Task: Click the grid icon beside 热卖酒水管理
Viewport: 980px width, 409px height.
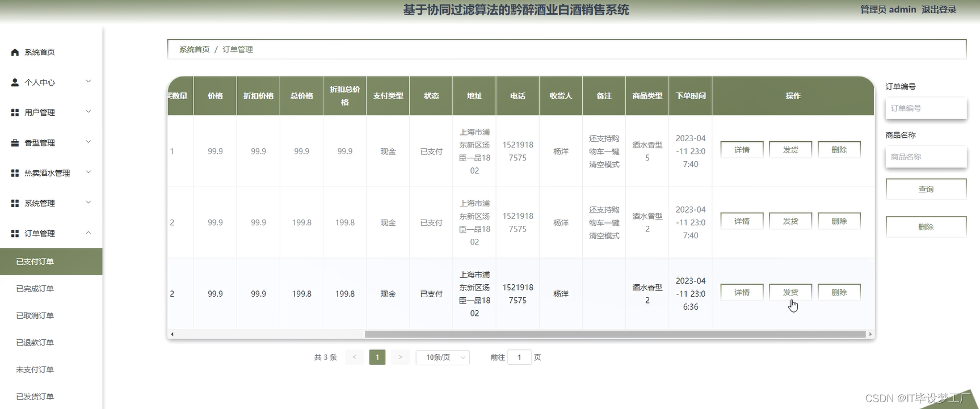Action: pyautogui.click(x=15, y=173)
